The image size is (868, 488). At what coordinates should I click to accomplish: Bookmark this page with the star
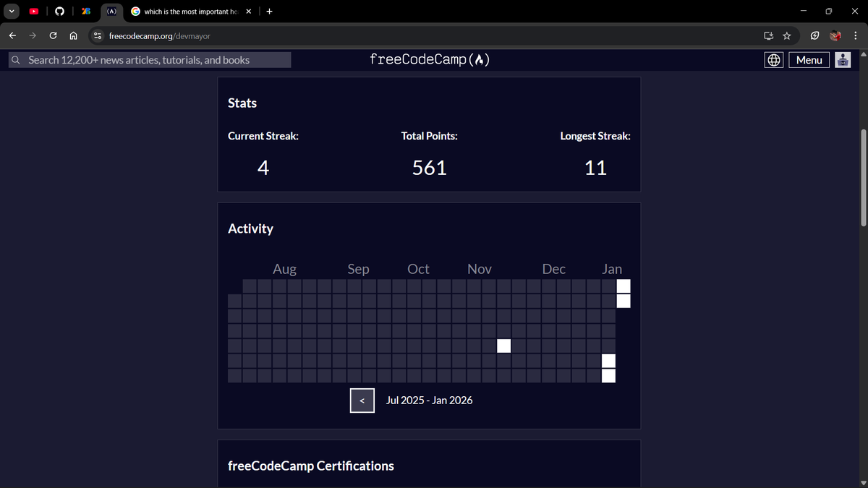point(786,35)
